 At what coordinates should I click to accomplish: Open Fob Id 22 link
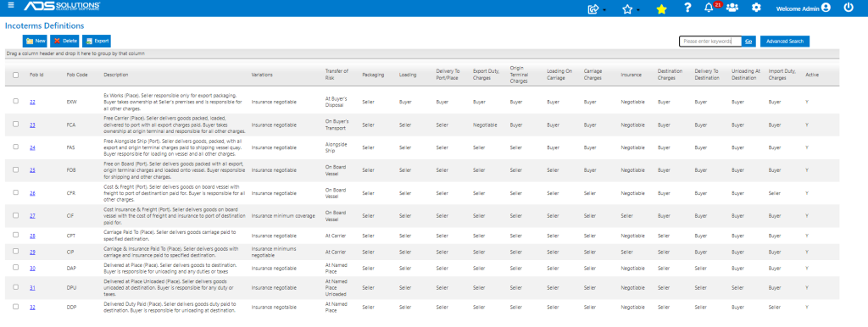point(33,102)
